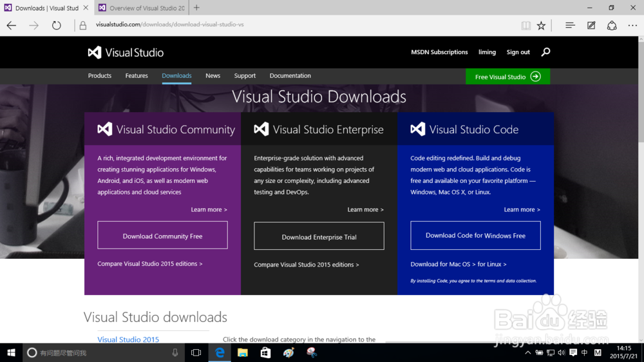Open MSDN Subscriptions link

tap(439, 52)
